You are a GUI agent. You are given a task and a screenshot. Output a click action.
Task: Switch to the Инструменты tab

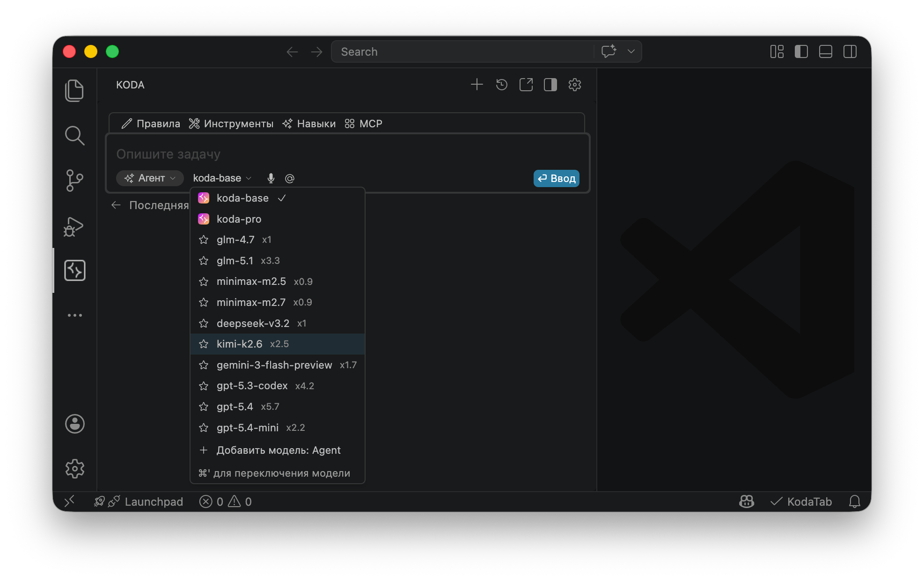click(x=231, y=123)
